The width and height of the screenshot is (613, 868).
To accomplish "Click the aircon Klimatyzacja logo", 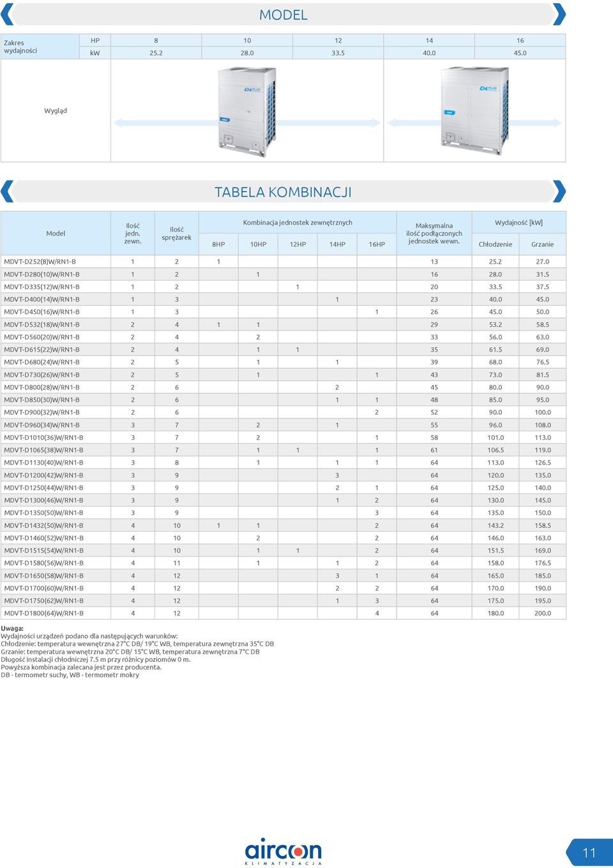I will coord(283,851).
